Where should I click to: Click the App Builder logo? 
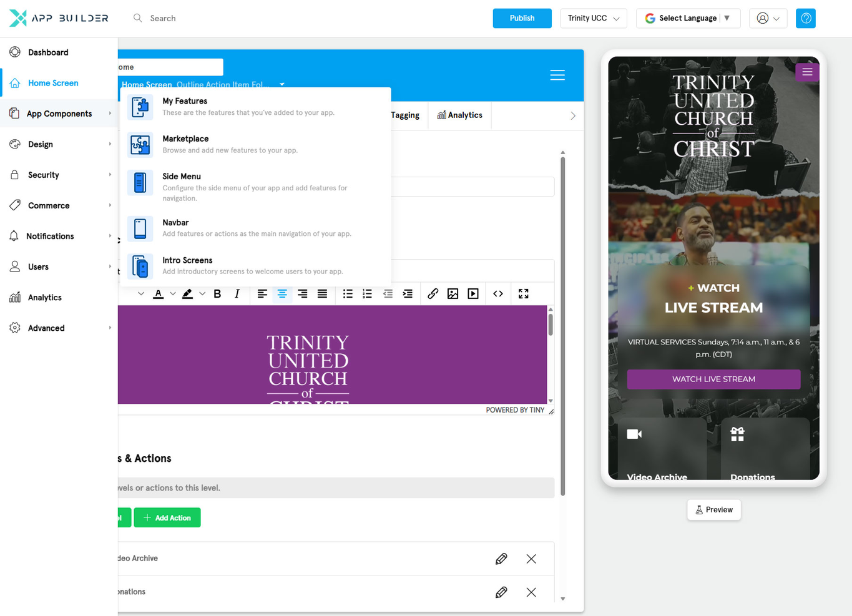(59, 18)
